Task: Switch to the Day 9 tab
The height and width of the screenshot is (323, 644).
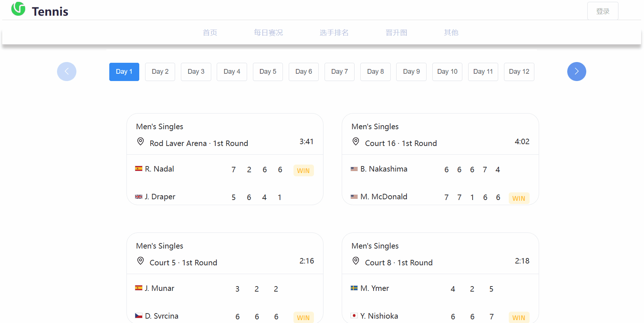Action: [411, 72]
